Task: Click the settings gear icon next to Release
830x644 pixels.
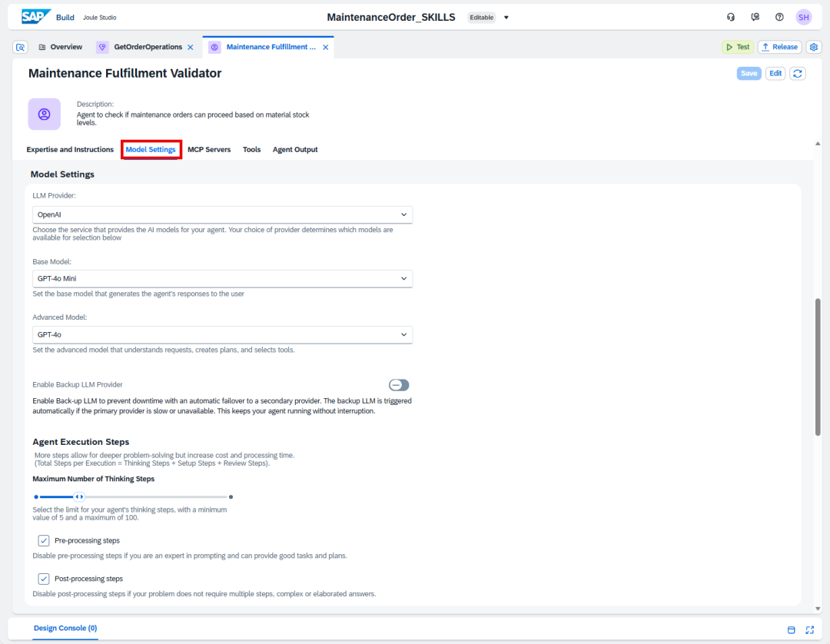Action: pyautogui.click(x=814, y=47)
